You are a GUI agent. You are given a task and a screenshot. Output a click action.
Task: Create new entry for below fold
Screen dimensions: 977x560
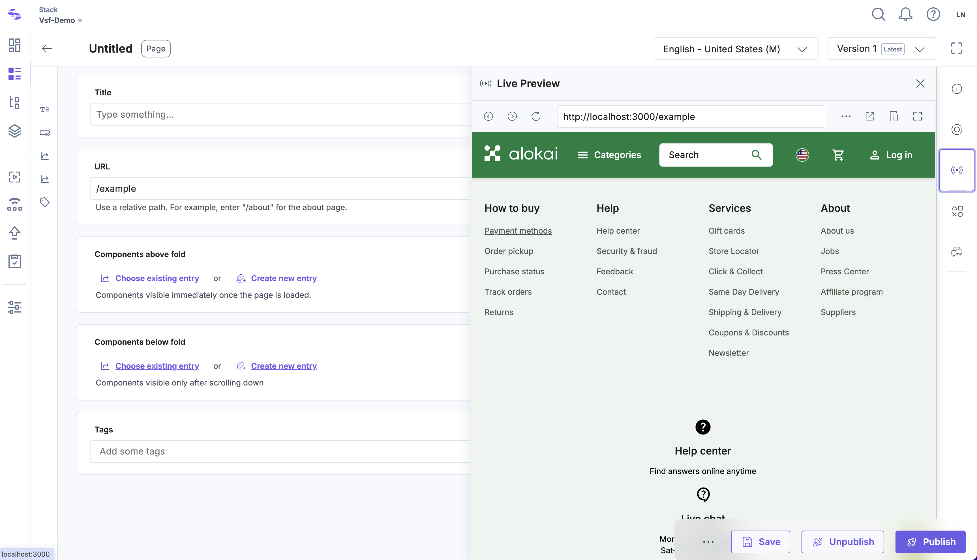click(284, 366)
